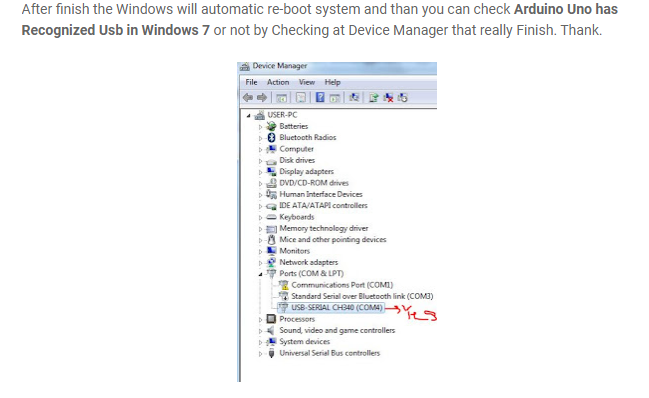This screenshot has height=398, width=649.
Task: Open the Action menu
Action: coord(278,82)
